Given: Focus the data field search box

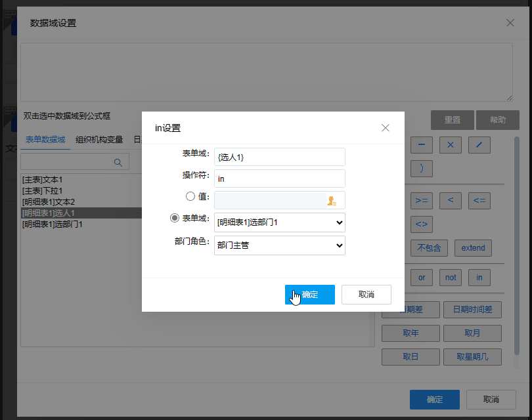Looking at the screenshot, I should pos(75,161).
